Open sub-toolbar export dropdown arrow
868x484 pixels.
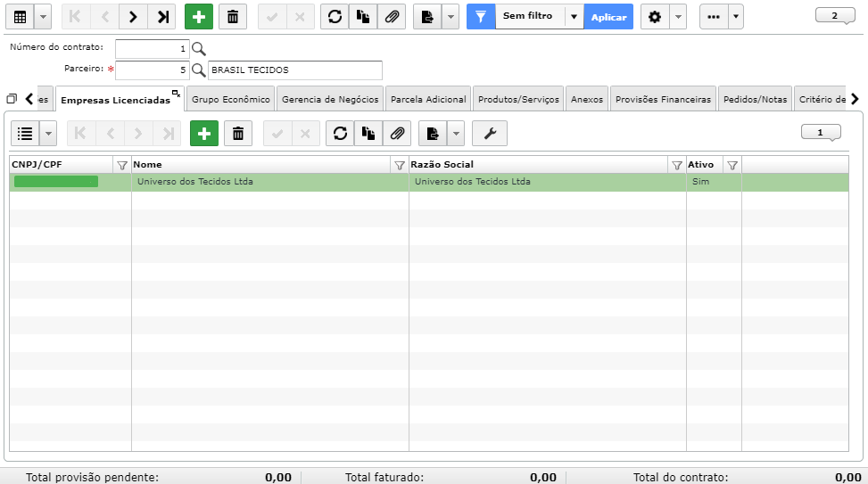456,134
